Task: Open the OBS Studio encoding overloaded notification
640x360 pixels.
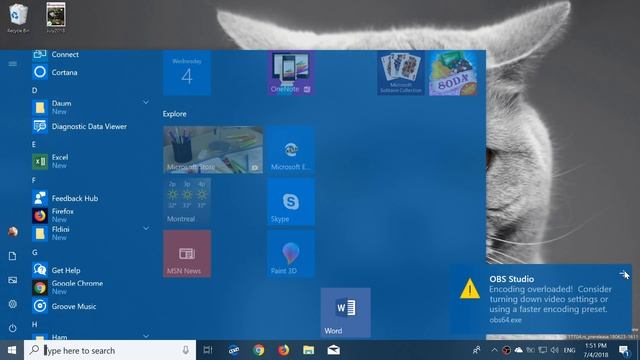Action: pos(541,299)
